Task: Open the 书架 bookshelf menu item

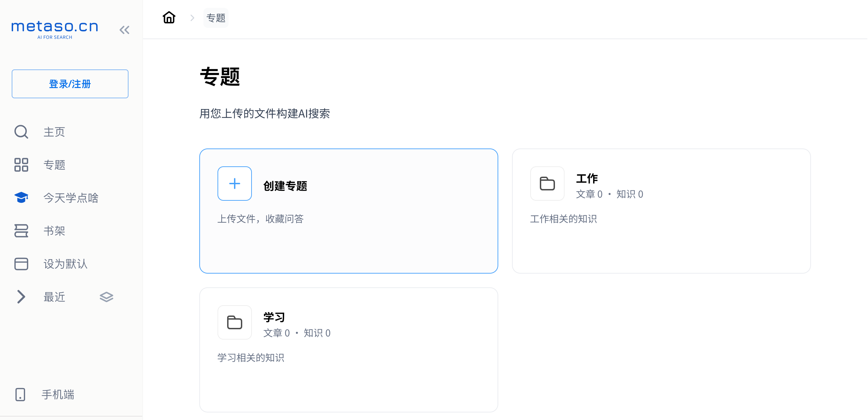Action: (x=54, y=231)
